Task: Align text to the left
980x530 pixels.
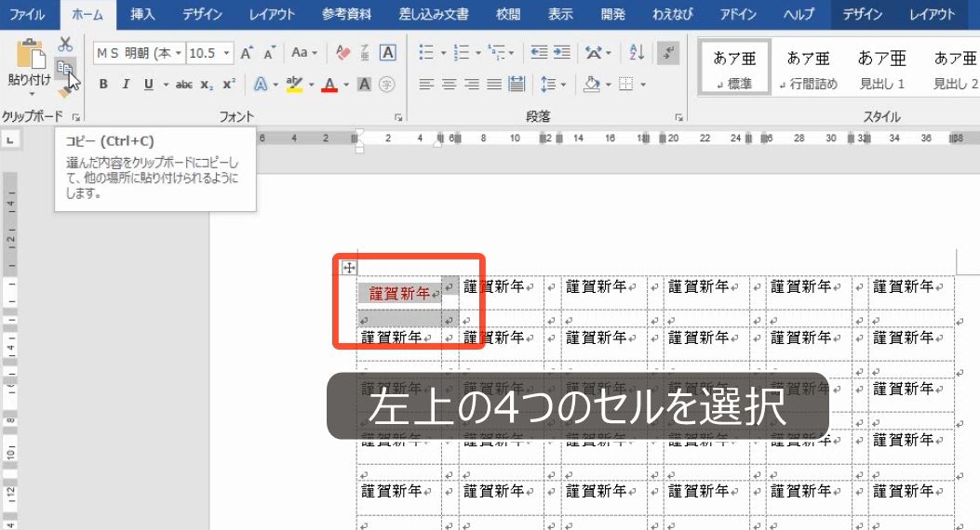Action: (x=426, y=84)
